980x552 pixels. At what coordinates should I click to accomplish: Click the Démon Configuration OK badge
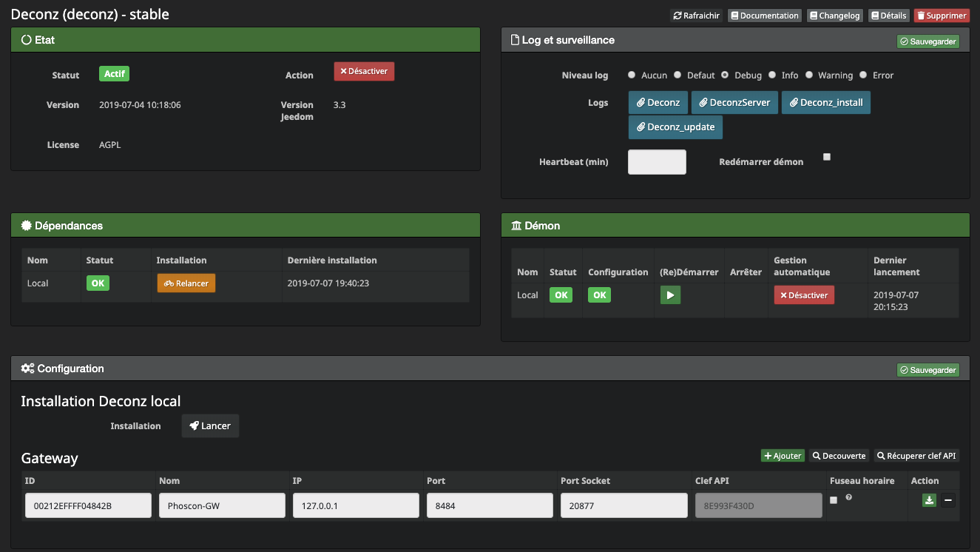pyautogui.click(x=599, y=294)
